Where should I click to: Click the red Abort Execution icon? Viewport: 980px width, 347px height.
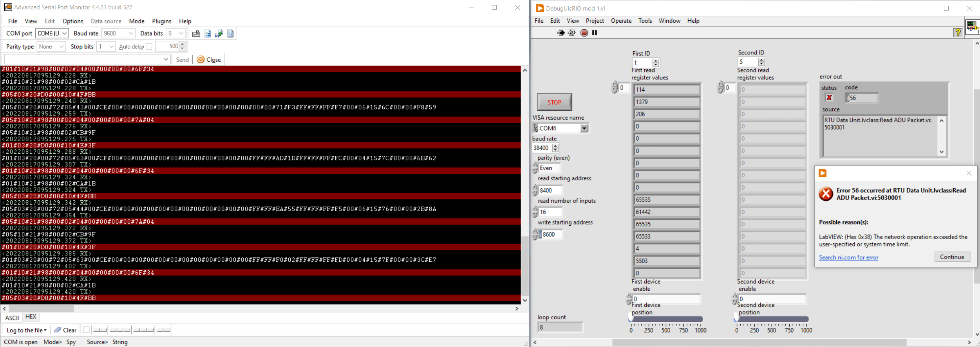click(584, 33)
